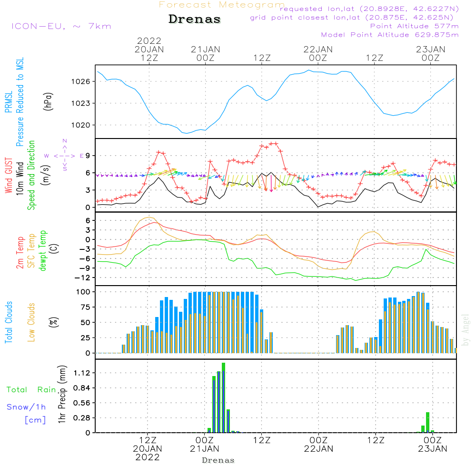Click the green 'Total Rain' legend label
476x476 pixels.
tap(31, 389)
